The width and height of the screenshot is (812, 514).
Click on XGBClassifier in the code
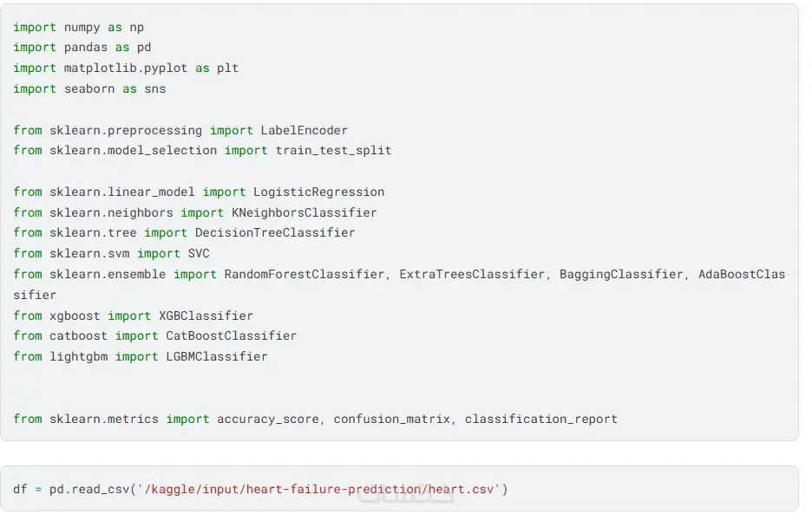[x=206, y=316]
